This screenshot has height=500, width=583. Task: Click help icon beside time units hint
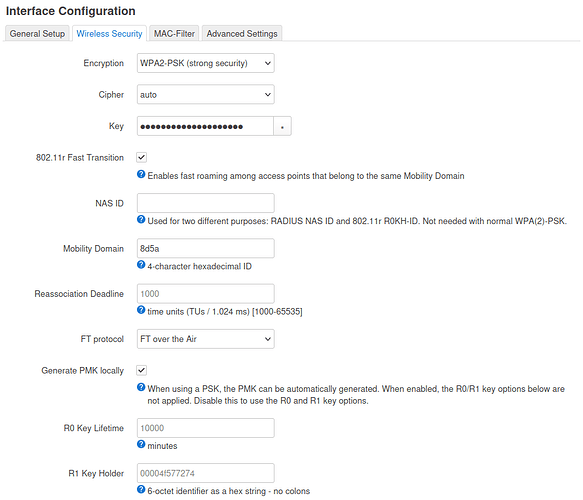click(141, 310)
